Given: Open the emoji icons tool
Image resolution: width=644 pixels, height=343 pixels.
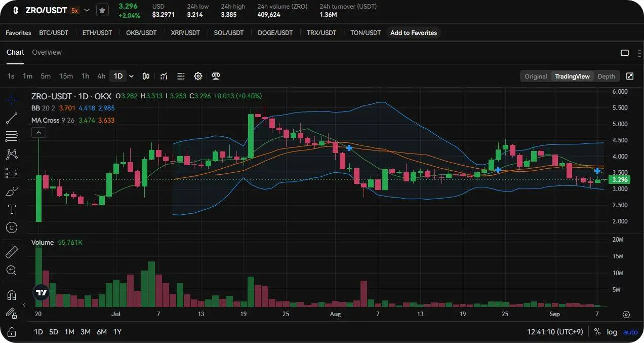Looking at the screenshot, I should coord(12,227).
